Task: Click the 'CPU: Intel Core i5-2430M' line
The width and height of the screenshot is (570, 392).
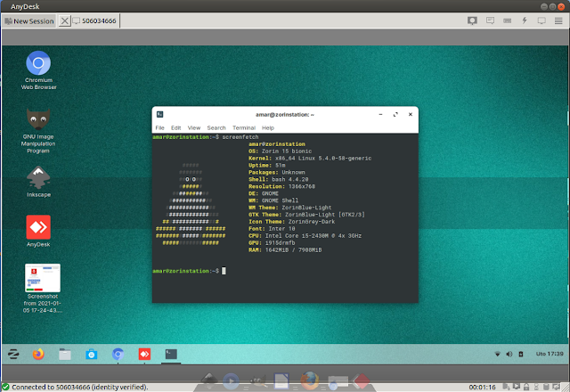Action: point(305,236)
